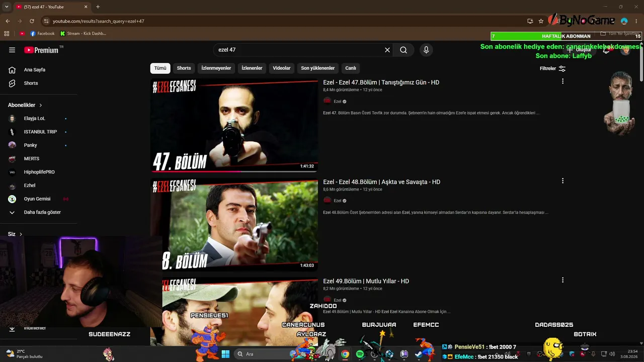Open title Ezel 47.Bölüm Tanıştığımız Gün
This screenshot has width=644, height=362.
click(381, 82)
